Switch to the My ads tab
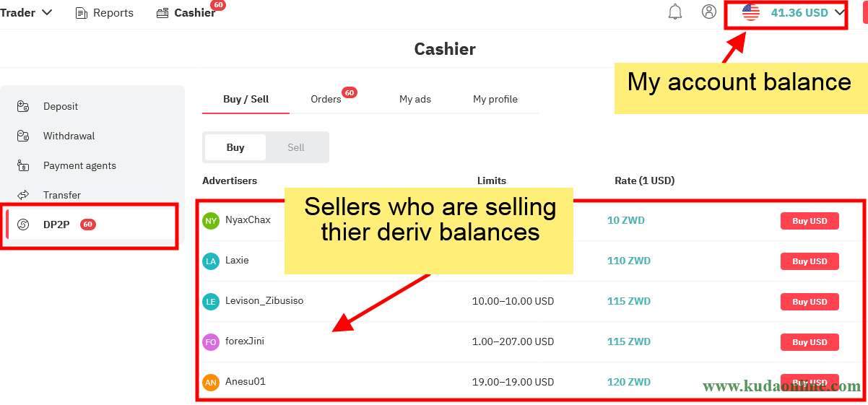868x405 pixels. point(415,99)
